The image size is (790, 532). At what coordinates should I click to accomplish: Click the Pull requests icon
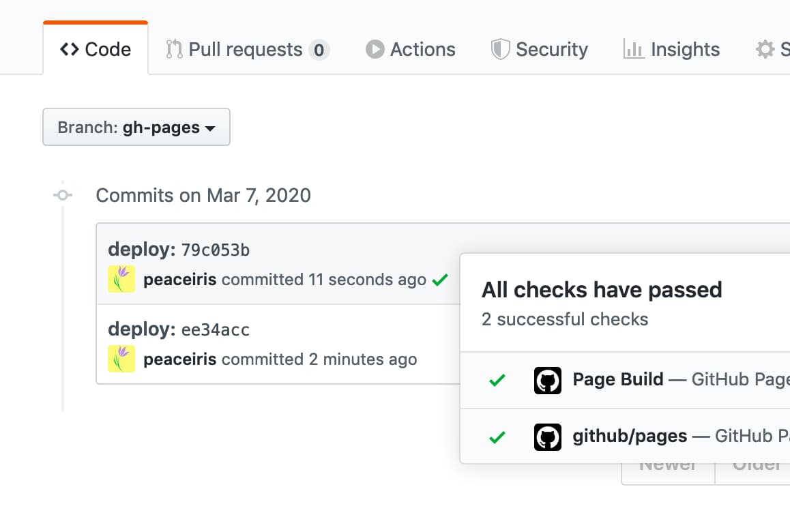[x=174, y=49]
